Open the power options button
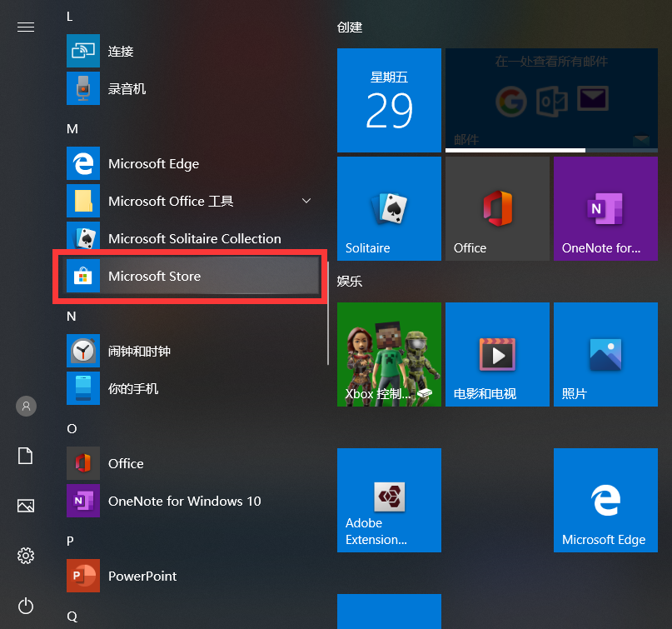The height and width of the screenshot is (629, 672). click(26, 606)
